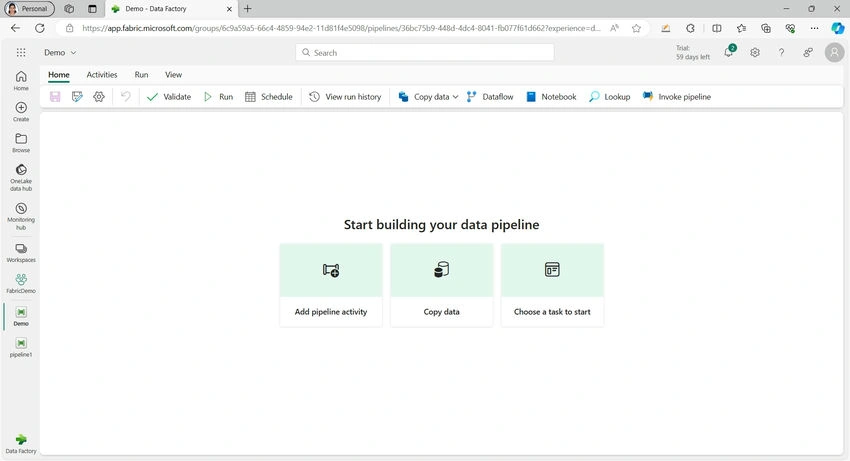Refresh the browser page
Image resolution: width=850 pixels, height=461 pixels.
point(40,28)
